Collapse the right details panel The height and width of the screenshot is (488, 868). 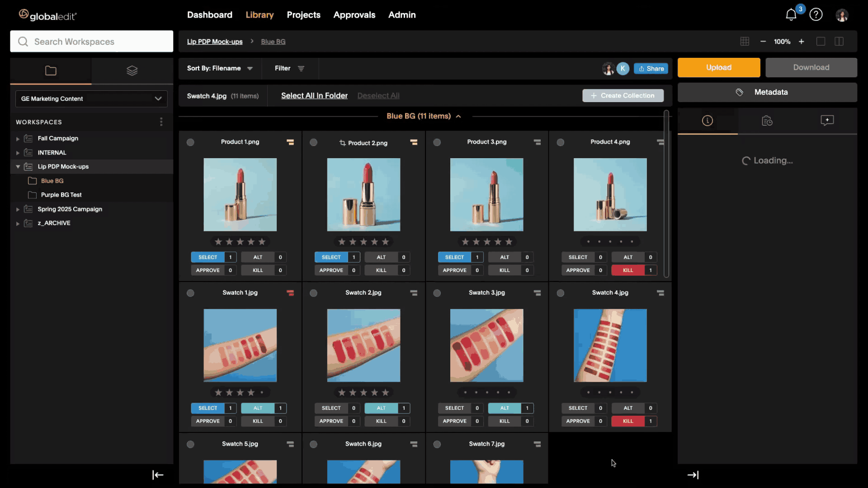click(693, 475)
